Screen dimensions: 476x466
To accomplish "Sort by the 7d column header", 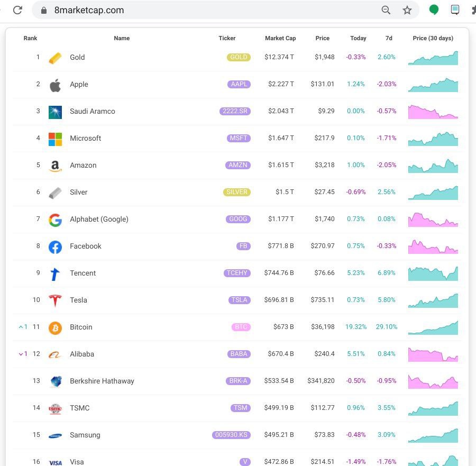I will [389, 38].
